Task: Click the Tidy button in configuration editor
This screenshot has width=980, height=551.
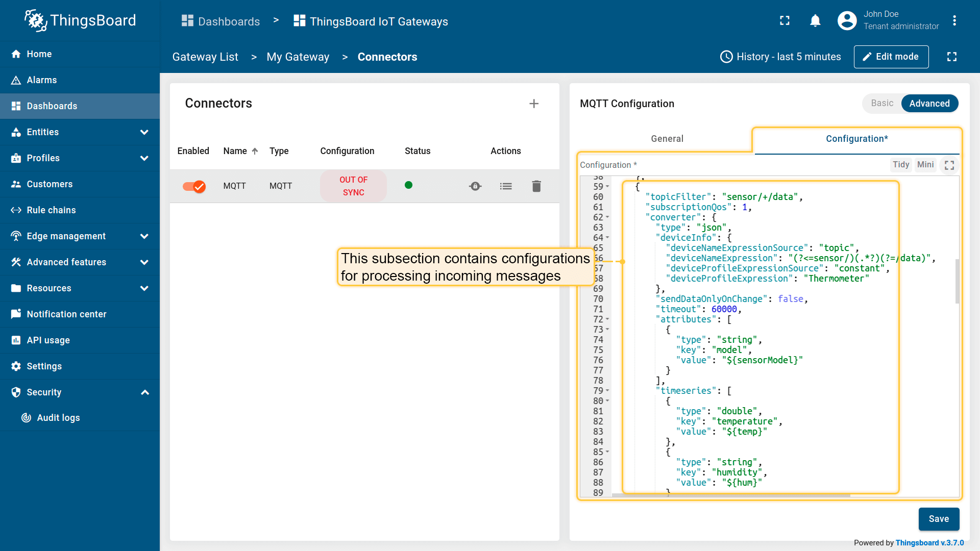Action: (x=900, y=164)
